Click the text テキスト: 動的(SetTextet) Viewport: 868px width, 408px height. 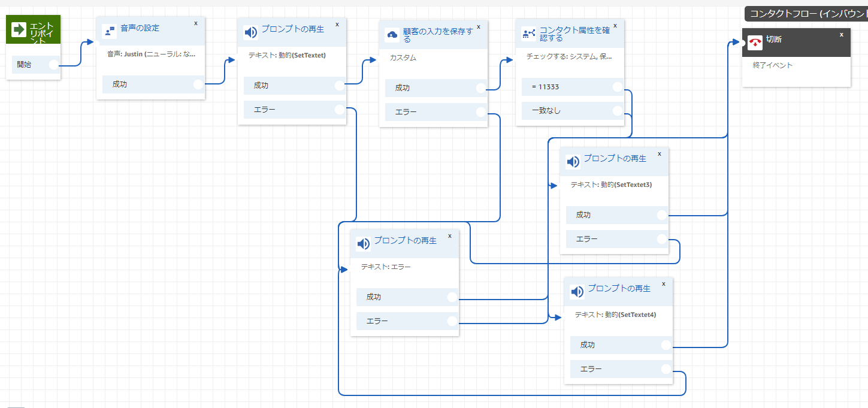287,55
